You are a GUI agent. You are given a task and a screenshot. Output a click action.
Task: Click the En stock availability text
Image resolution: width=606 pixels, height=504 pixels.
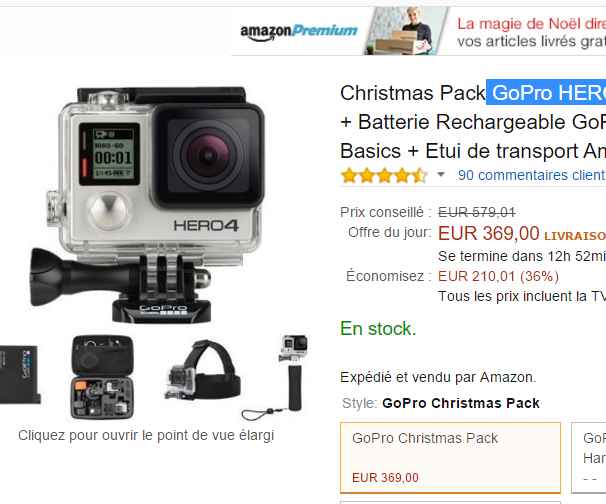378,329
